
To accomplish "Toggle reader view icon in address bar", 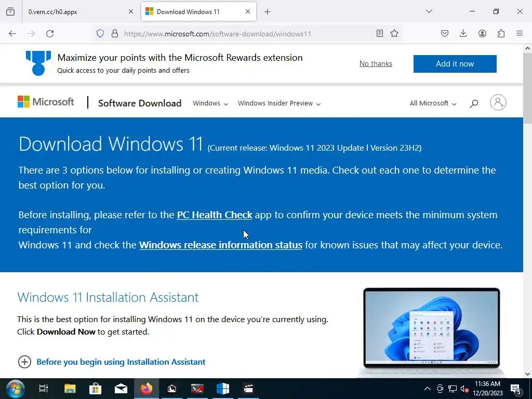I will pyautogui.click(x=380, y=33).
